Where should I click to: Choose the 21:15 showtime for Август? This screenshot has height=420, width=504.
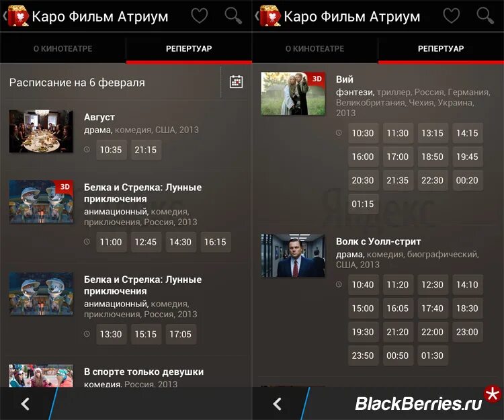point(146,150)
